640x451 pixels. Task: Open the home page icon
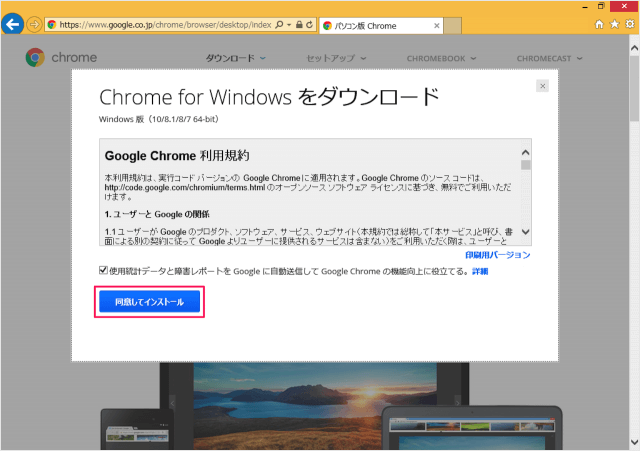(x=599, y=24)
